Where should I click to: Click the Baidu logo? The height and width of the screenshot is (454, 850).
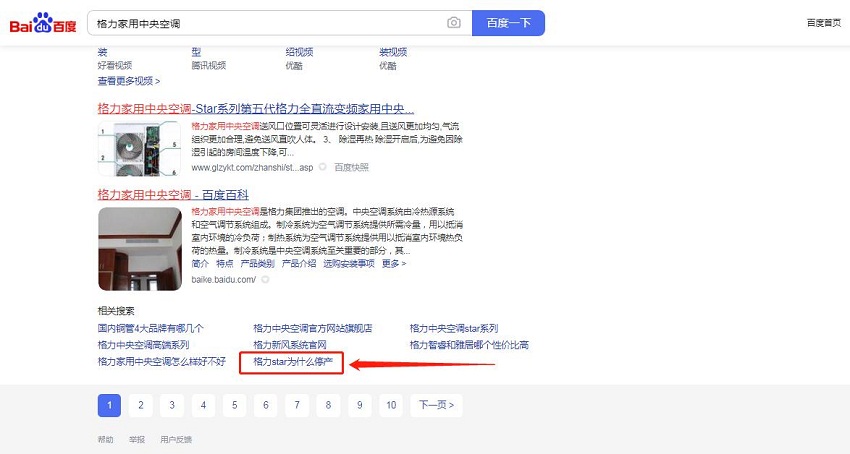pos(43,23)
